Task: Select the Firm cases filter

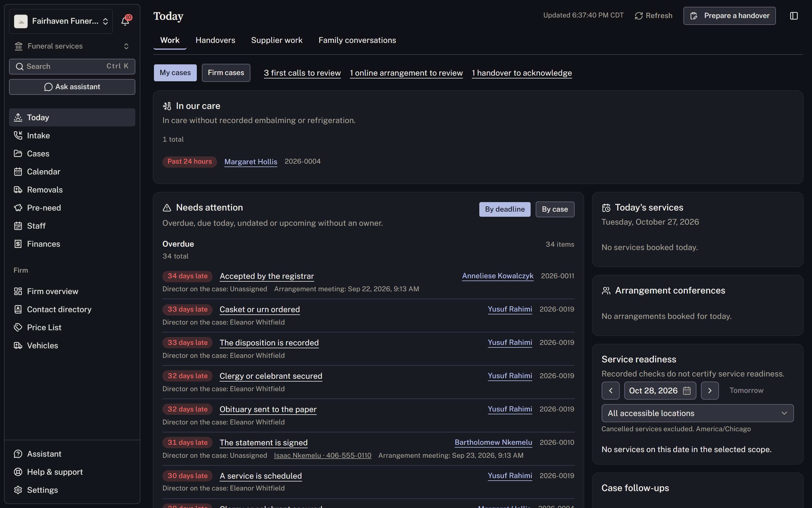Action: tap(226, 73)
